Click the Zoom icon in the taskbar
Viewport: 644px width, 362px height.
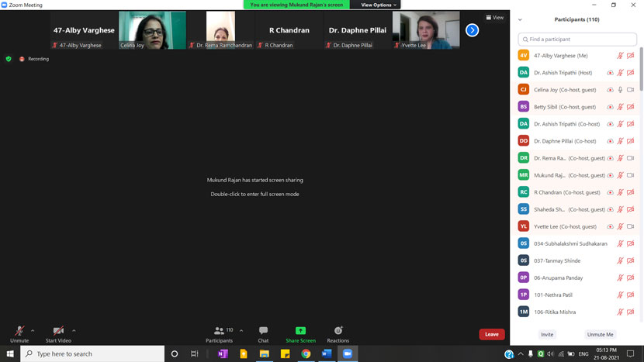coord(348,353)
